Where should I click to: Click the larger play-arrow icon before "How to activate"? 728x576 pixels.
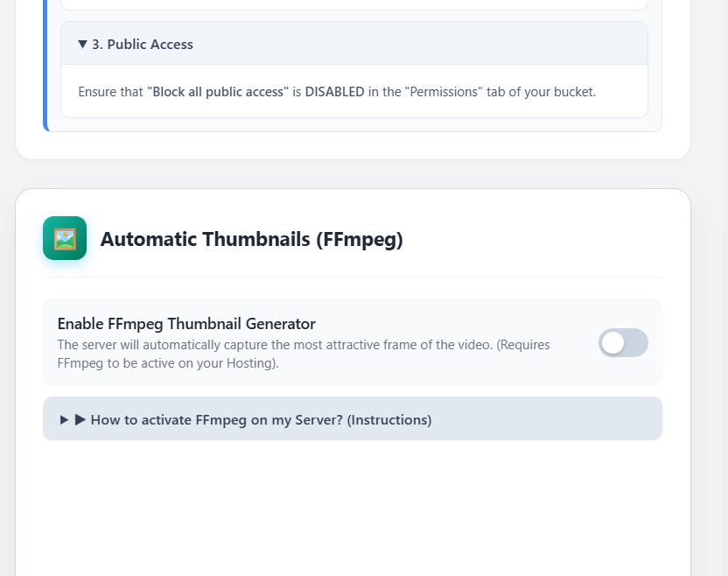(80, 420)
